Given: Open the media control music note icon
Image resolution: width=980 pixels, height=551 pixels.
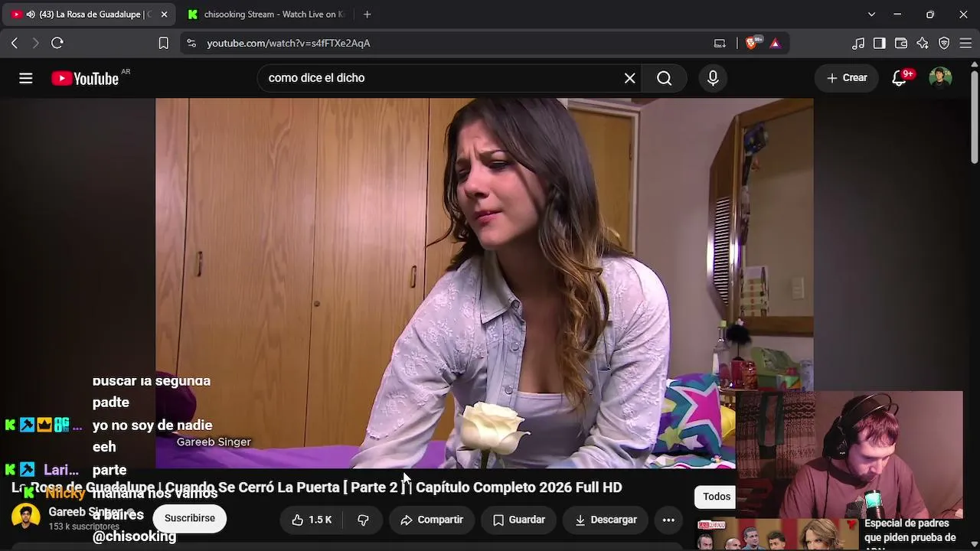Looking at the screenshot, I should click(858, 43).
